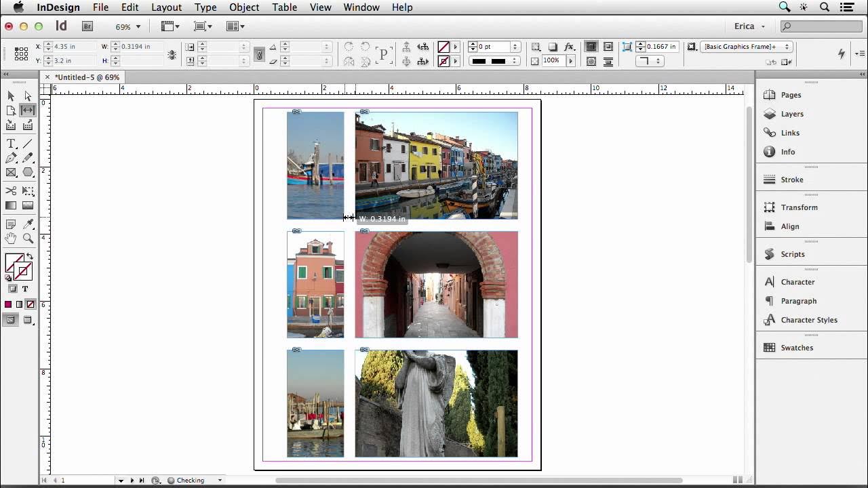Select the Gap tool
Image resolution: width=868 pixels, height=488 pixels.
click(x=28, y=110)
